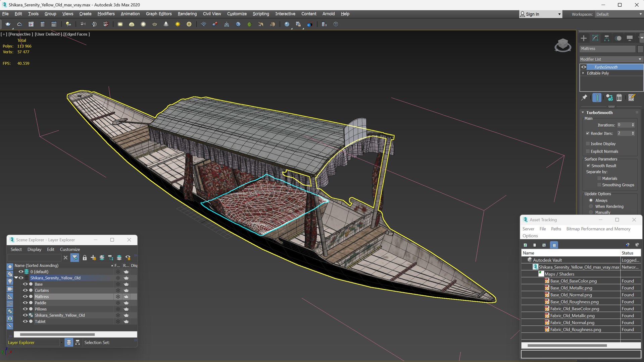Image resolution: width=644 pixels, height=362 pixels.
Task: Open the Motion command panel tab
Action: click(x=618, y=38)
